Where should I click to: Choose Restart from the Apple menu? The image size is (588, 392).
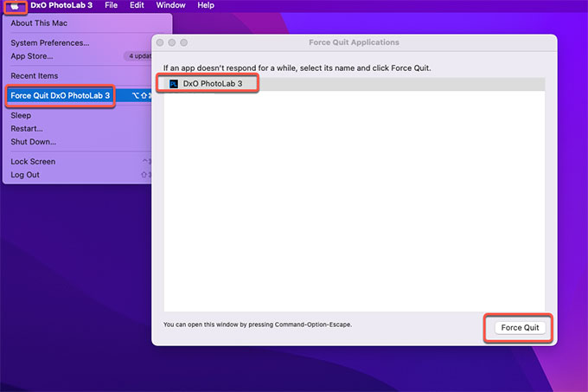pyautogui.click(x=27, y=128)
